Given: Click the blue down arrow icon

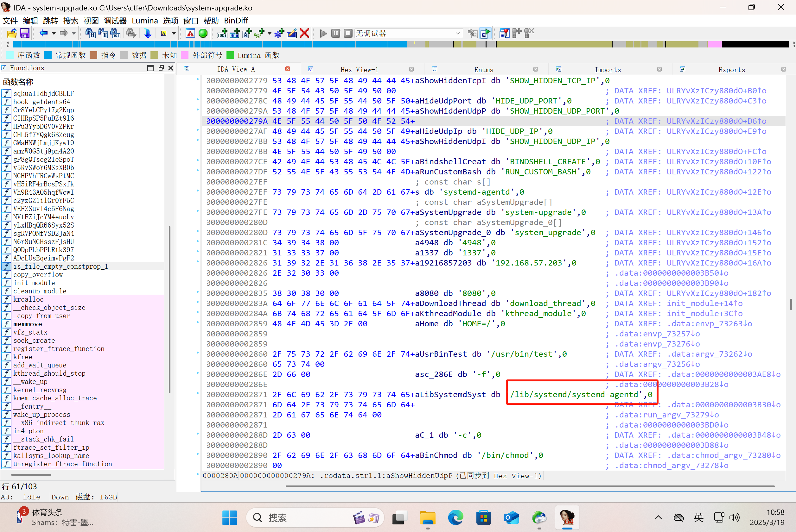Looking at the screenshot, I should click(148, 33).
